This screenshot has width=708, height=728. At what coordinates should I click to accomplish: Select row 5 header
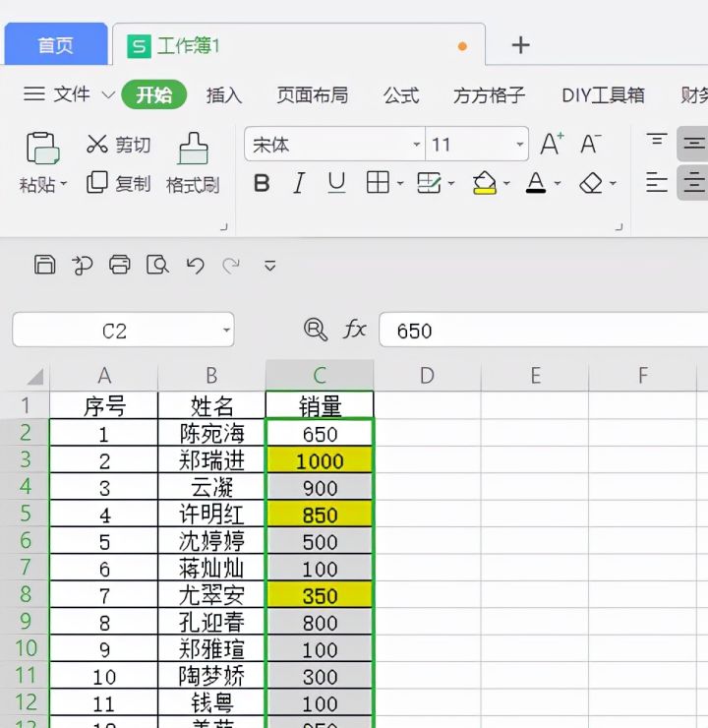click(25, 513)
